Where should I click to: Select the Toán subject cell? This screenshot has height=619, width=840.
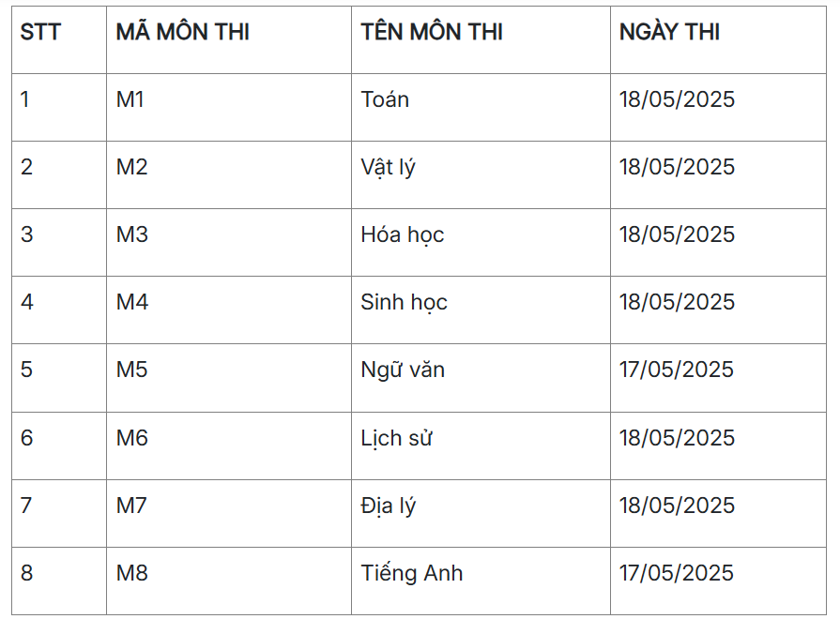point(385,99)
